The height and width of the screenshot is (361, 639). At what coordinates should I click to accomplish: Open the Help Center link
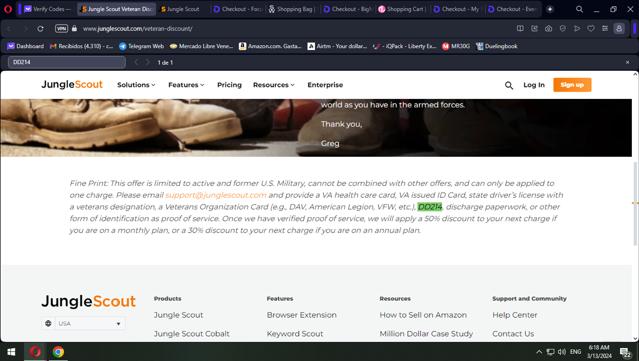(x=515, y=315)
